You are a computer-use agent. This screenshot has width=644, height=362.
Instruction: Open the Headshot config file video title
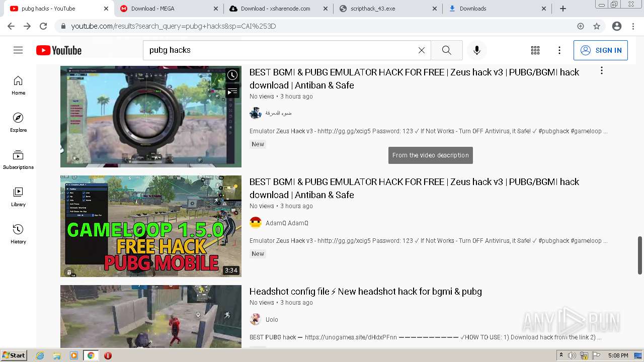[366, 292]
